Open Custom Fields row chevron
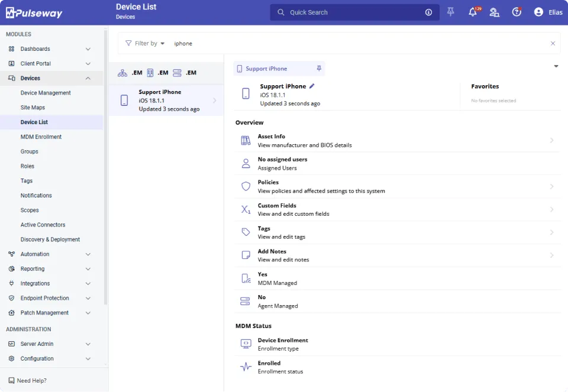 (551, 209)
